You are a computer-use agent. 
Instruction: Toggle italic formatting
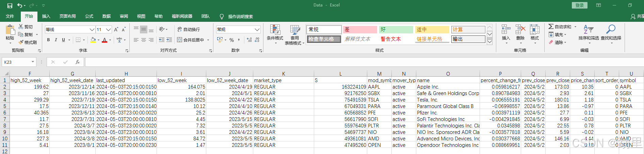pyautogui.click(x=56, y=40)
